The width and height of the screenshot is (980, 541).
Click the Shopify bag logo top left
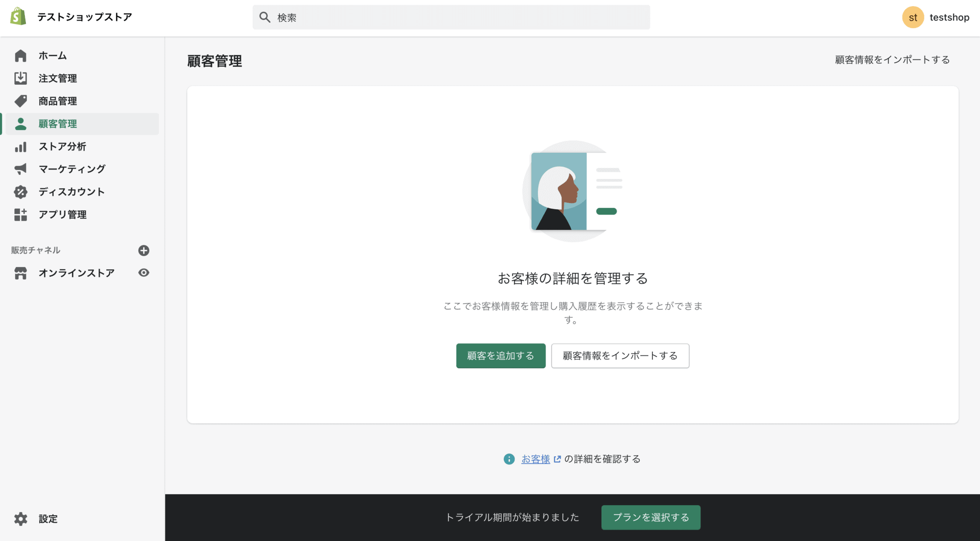[17, 17]
